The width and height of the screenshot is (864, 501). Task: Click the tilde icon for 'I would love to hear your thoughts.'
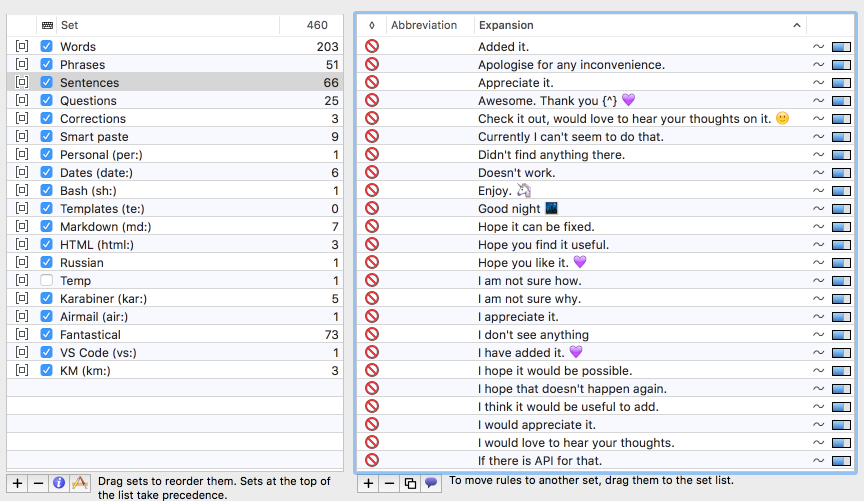[818, 443]
